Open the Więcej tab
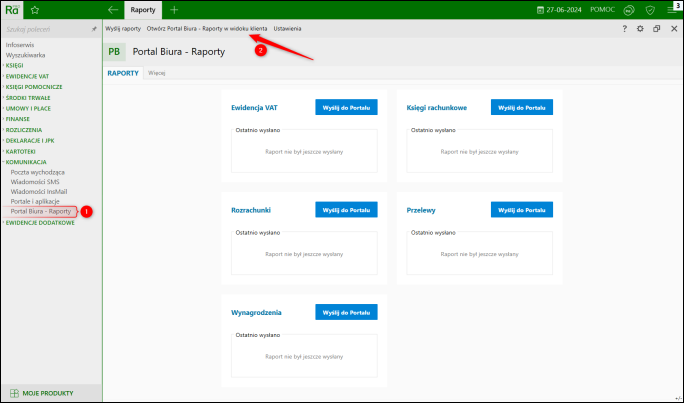Image resolution: width=684 pixels, height=403 pixels. pyautogui.click(x=157, y=73)
